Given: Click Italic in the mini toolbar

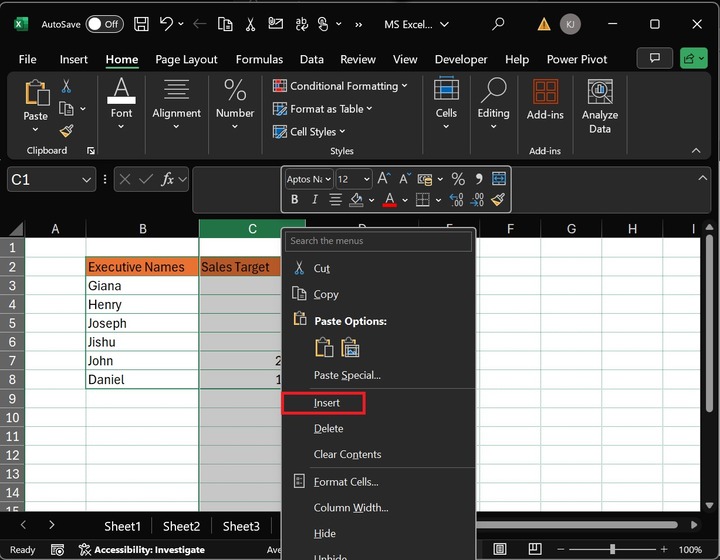Looking at the screenshot, I should pos(315,200).
